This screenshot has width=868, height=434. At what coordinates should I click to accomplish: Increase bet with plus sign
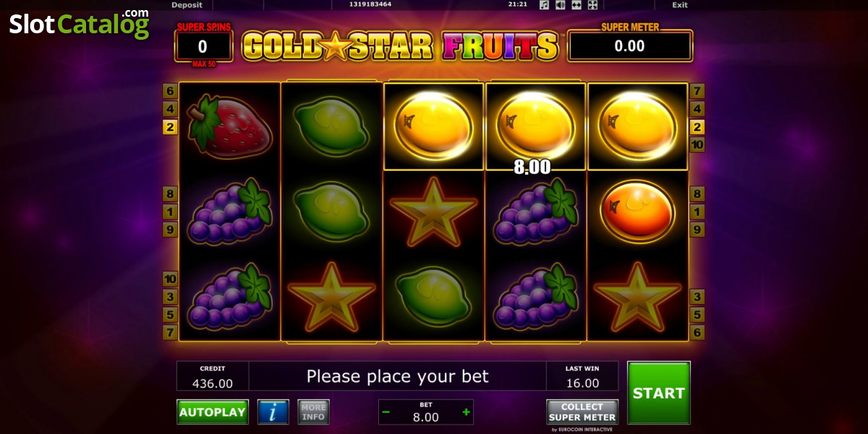[466, 412]
